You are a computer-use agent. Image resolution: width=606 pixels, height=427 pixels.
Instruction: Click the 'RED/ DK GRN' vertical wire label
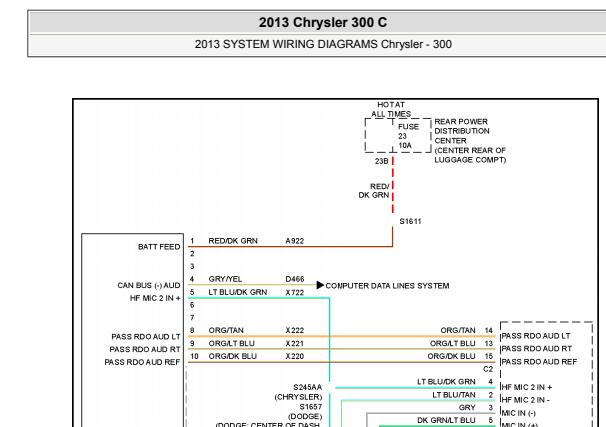[374, 191]
